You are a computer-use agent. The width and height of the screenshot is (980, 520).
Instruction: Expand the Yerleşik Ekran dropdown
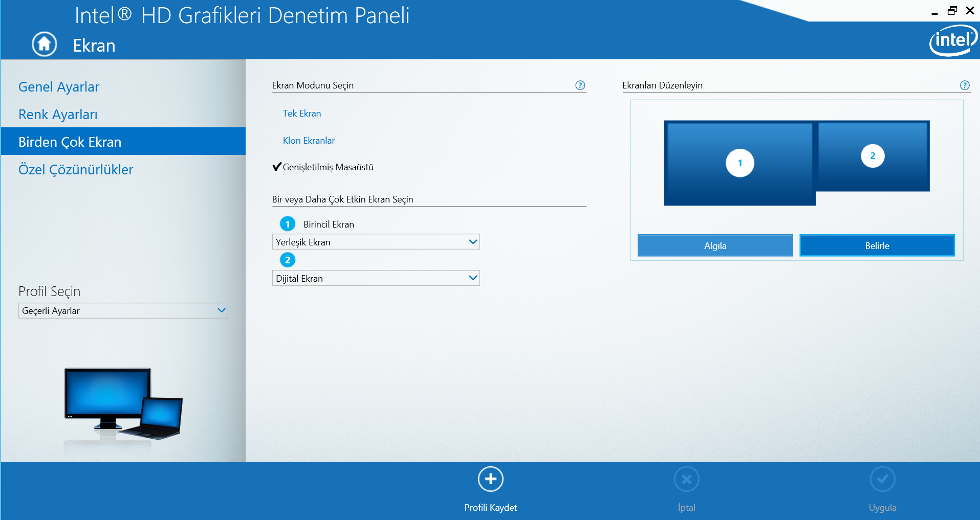click(x=376, y=242)
